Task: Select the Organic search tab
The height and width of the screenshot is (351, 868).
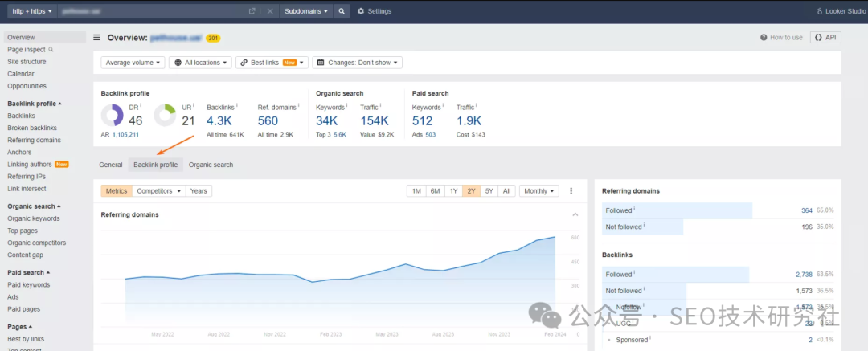Action: click(x=211, y=165)
